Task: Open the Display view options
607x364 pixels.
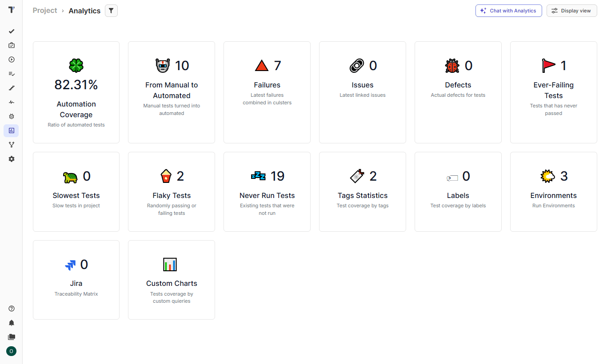Action: [571, 11]
